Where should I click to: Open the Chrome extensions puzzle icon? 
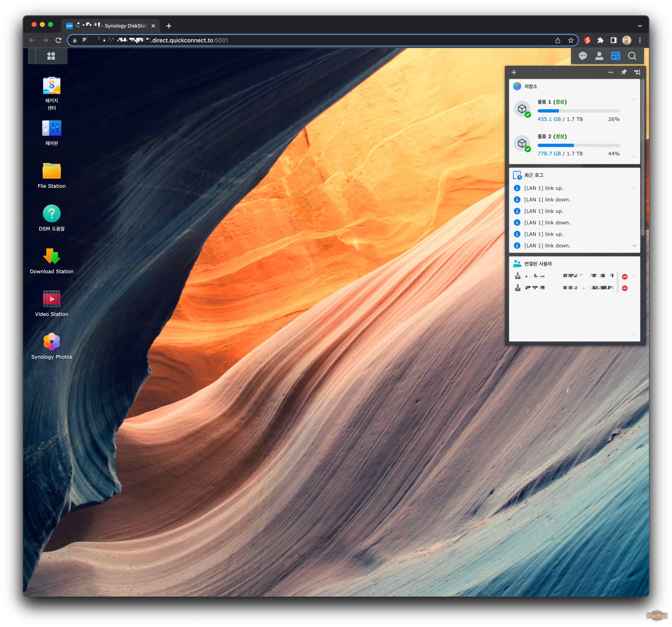click(x=600, y=40)
